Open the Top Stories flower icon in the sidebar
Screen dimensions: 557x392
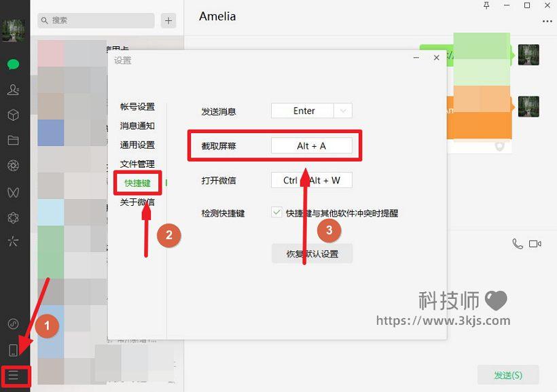13,217
